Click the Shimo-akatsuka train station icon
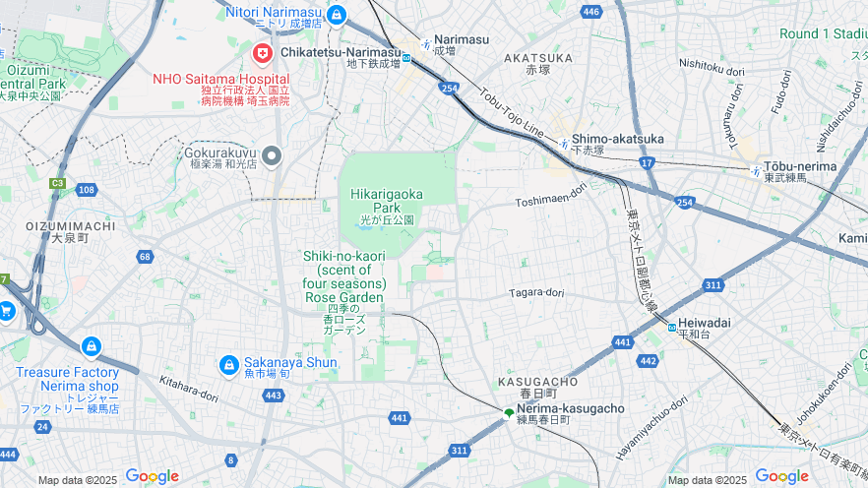 click(x=564, y=144)
